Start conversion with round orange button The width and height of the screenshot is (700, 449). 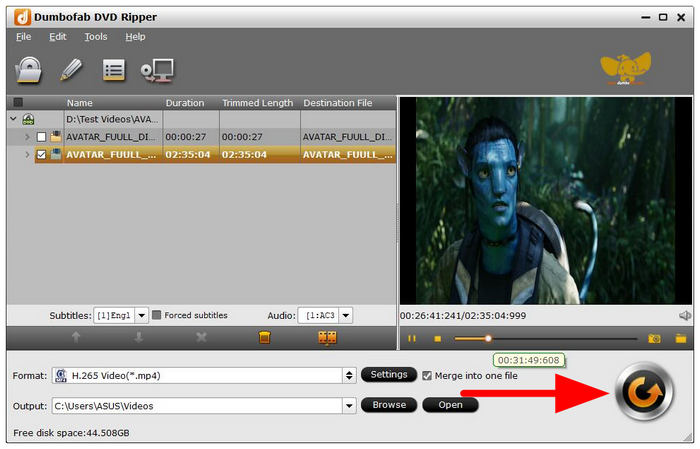tap(644, 392)
